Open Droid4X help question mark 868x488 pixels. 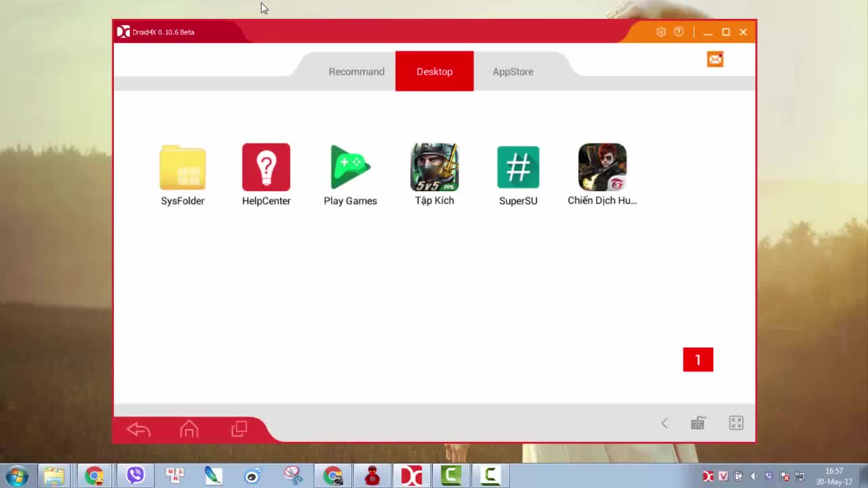point(679,32)
